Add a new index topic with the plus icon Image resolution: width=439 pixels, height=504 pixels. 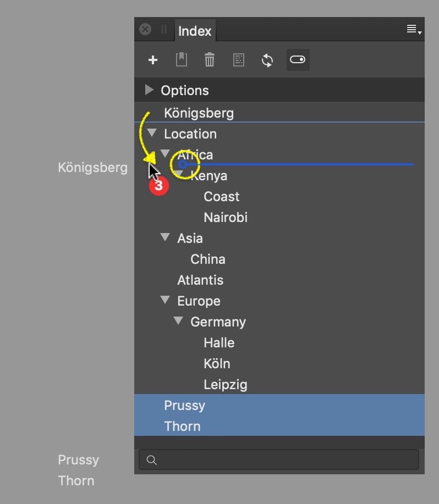[x=152, y=60]
